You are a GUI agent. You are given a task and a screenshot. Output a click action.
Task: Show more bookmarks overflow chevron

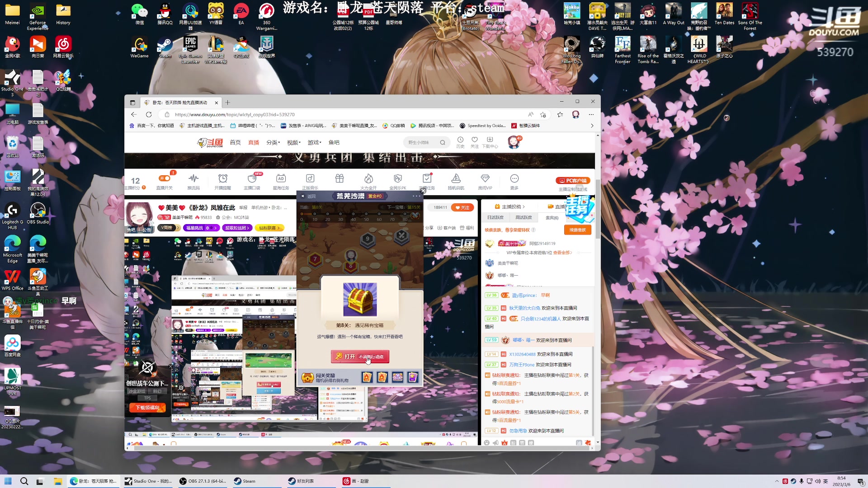(x=592, y=126)
